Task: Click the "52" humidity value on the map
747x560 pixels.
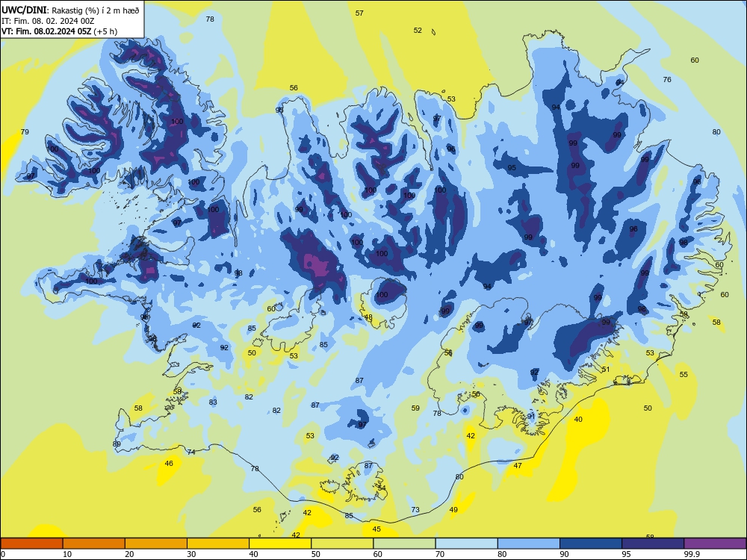Action: click(418, 31)
